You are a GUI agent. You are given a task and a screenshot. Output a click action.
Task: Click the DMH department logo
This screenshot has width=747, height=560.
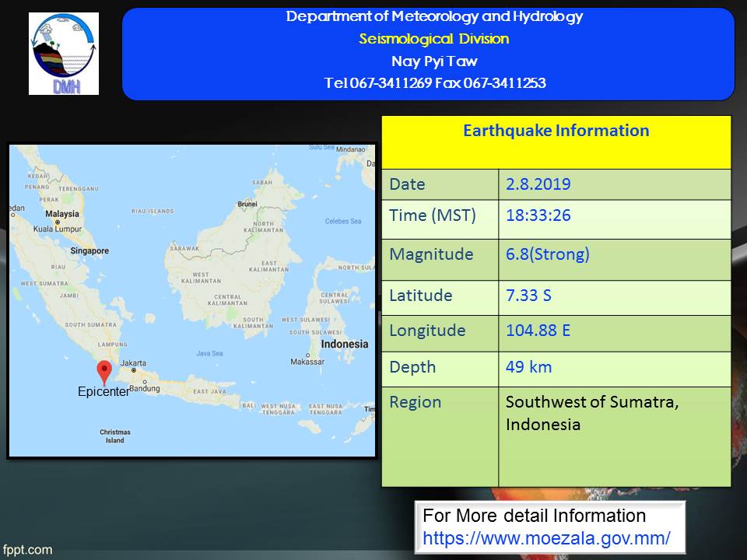click(64, 54)
